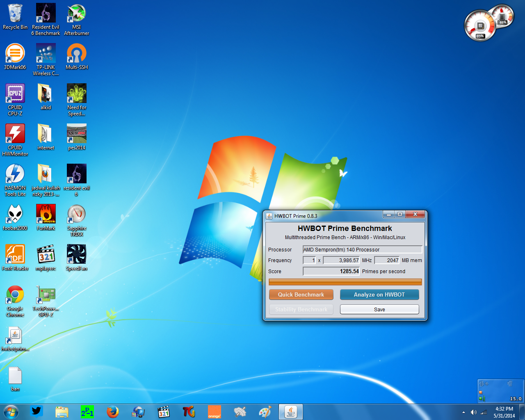Click the volume speaker tray icon
Screen dimensions: 525x420
coord(474,412)
